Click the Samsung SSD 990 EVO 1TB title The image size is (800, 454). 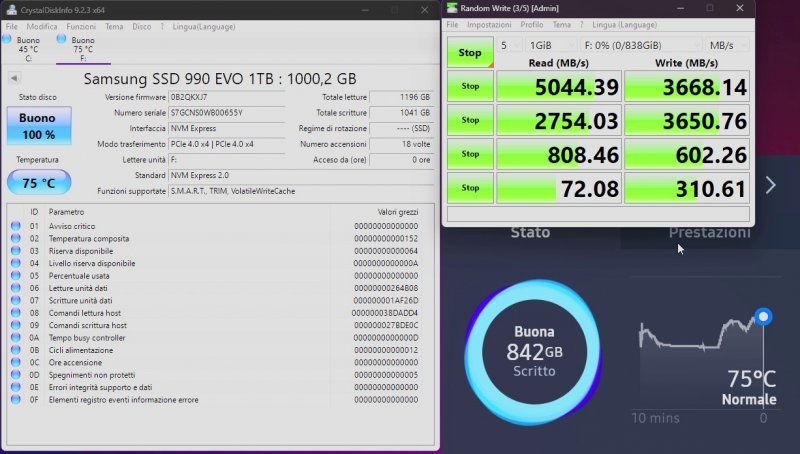pos(220,79)
